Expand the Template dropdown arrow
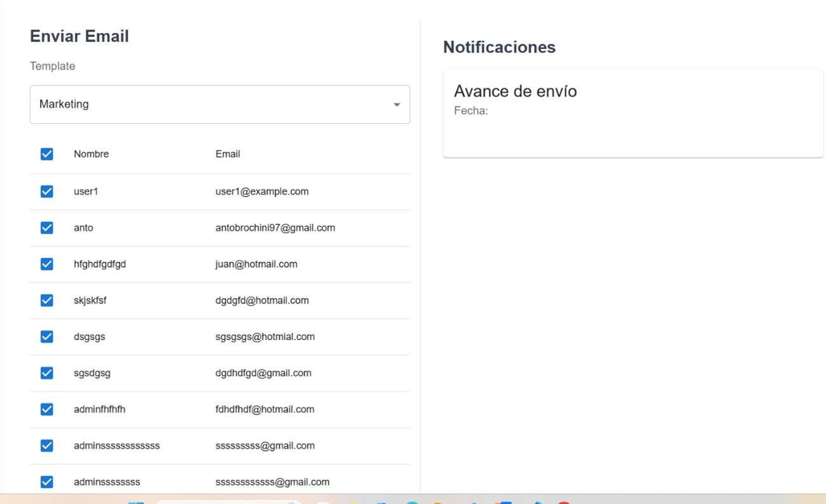This screenshot has height=504, width=826. click(x=396, y=104)
